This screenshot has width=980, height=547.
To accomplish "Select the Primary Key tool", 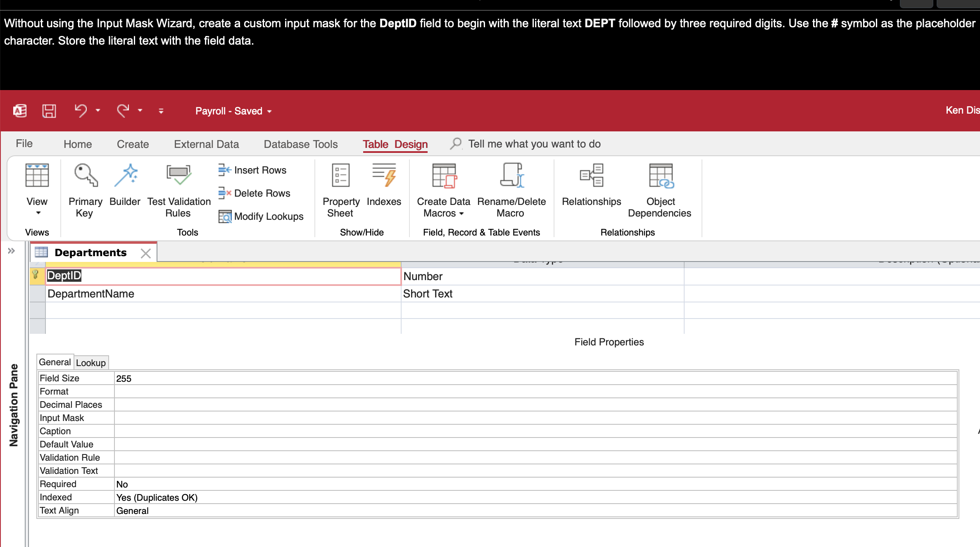I will click(x=85, y=190).
